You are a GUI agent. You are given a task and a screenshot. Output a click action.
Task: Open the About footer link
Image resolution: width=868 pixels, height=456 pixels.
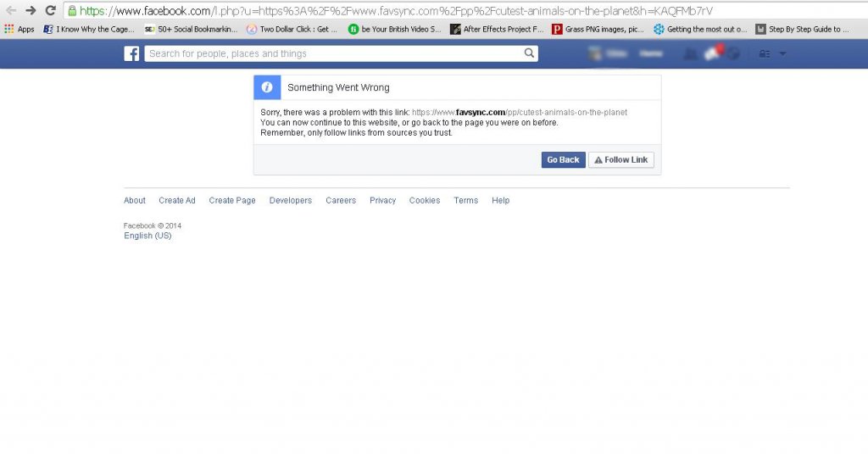point(135,200)
